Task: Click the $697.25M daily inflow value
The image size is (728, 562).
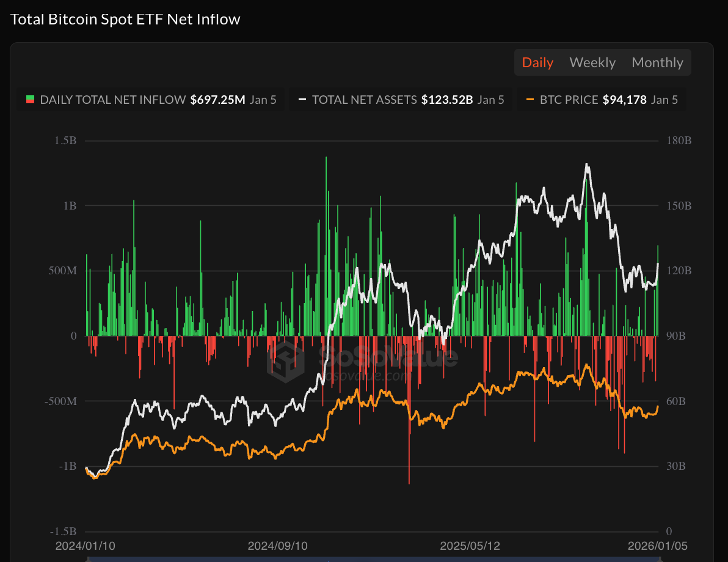Action: click(x=217, y=100)
